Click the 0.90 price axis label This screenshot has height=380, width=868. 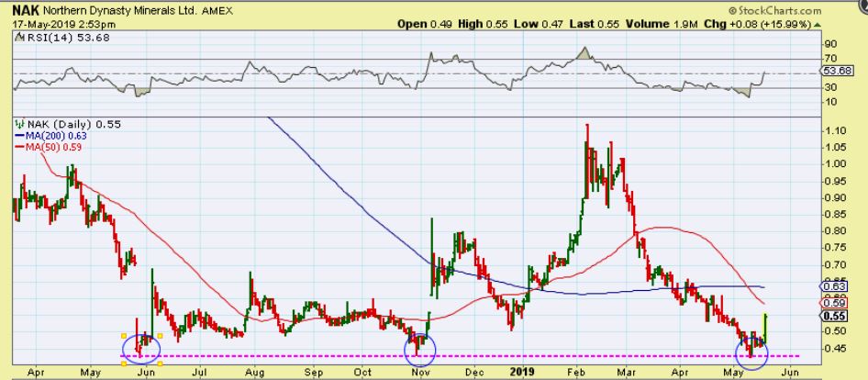(835, 197)
